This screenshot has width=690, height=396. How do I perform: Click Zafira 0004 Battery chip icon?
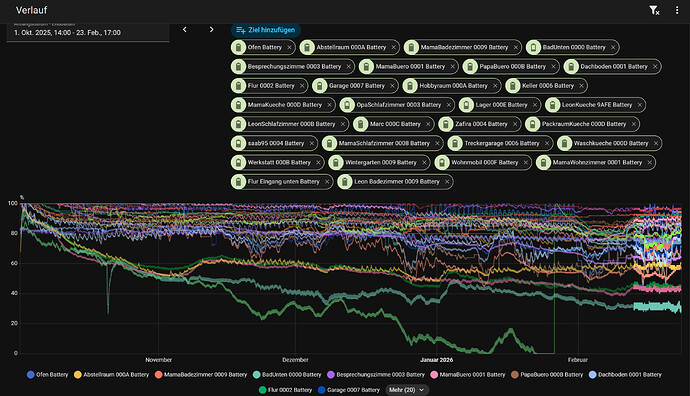[446, 124]
